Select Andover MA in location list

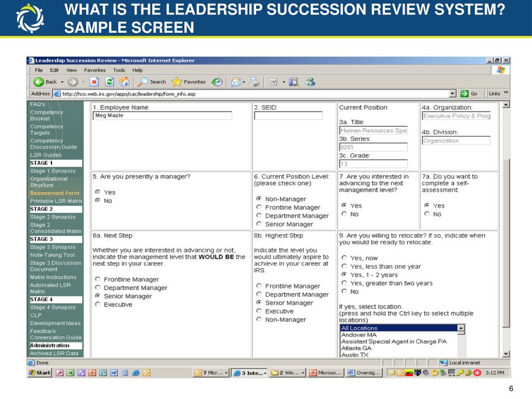[359, 335]
